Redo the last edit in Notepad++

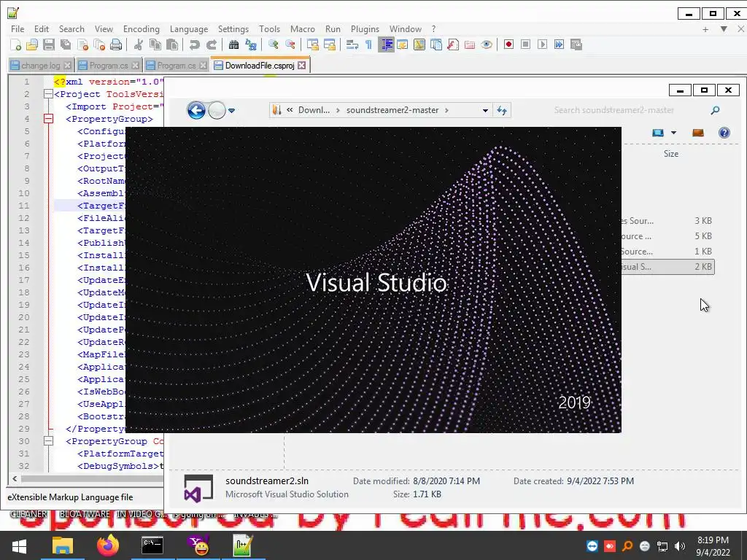click(x=211, y=44)
